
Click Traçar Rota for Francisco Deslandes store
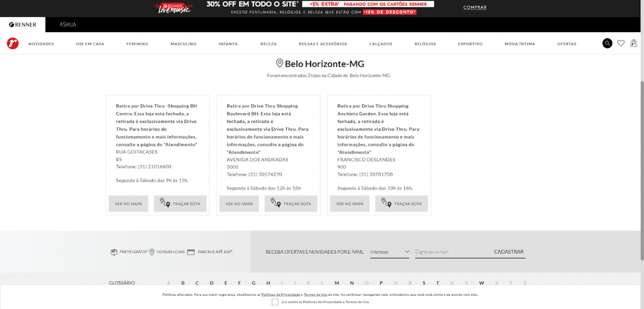click(x=401, y=203)
